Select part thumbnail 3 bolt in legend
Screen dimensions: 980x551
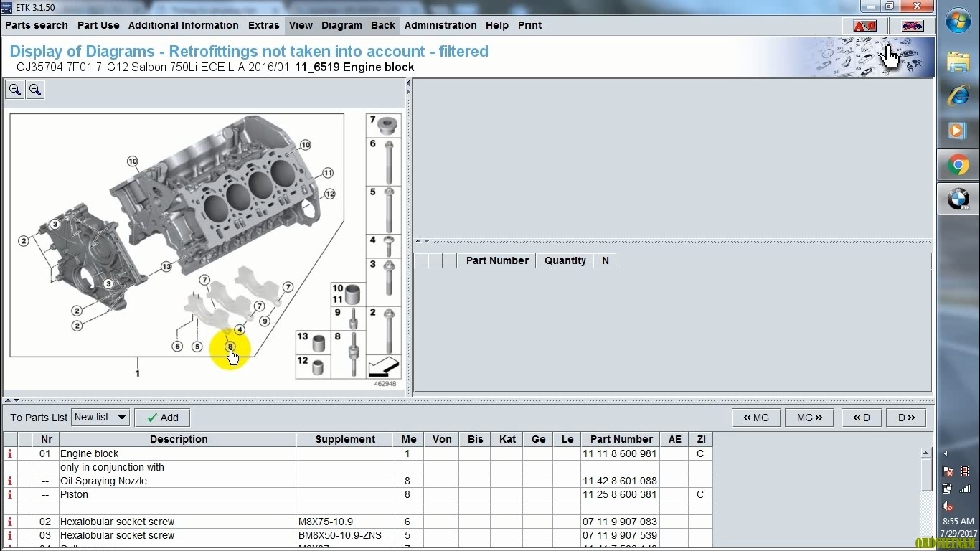click(384, 281)
